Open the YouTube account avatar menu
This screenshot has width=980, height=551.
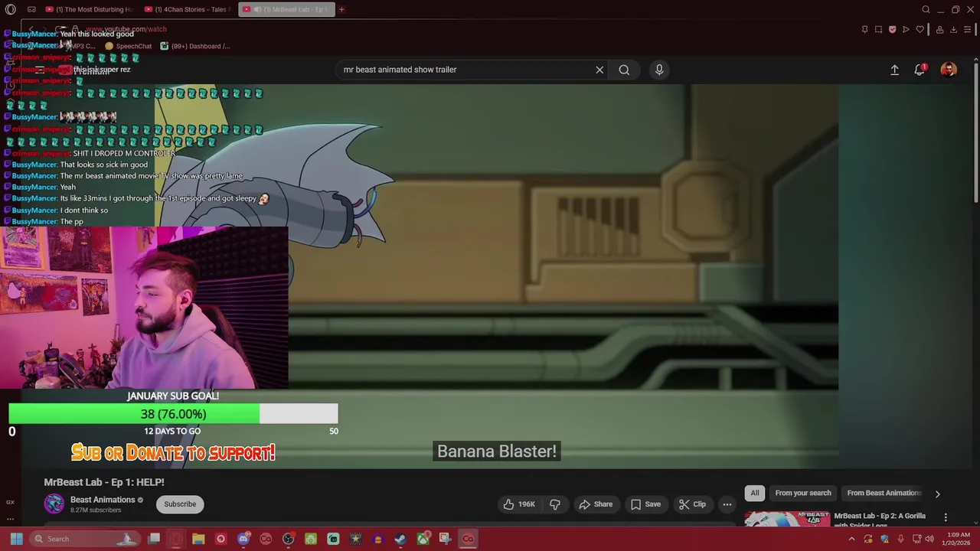pyautogui.click(x=949, y=70)
